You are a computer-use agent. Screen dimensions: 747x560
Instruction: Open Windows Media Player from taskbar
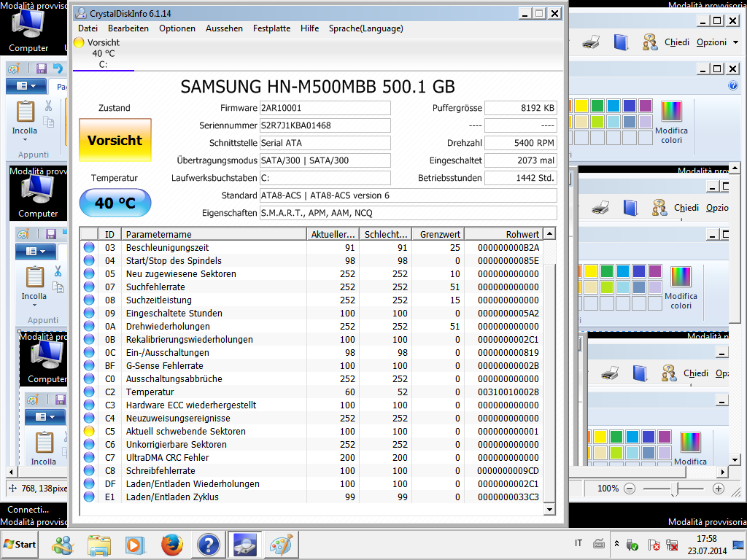(134, 545)
